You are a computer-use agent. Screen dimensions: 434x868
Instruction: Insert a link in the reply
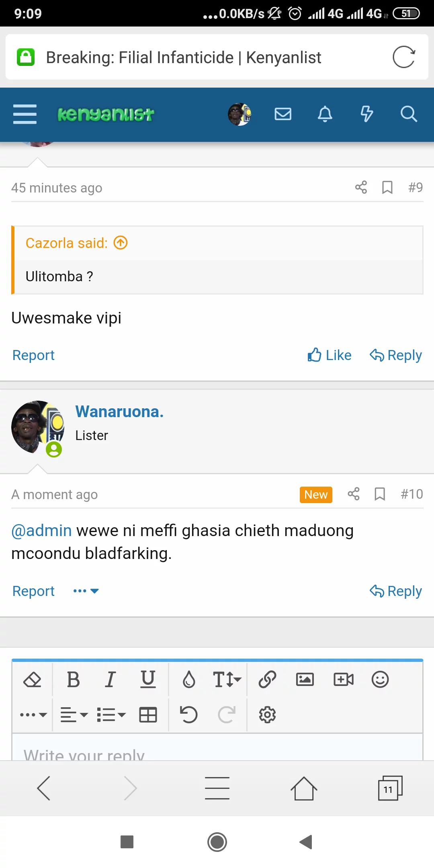[x=267, y=680]
